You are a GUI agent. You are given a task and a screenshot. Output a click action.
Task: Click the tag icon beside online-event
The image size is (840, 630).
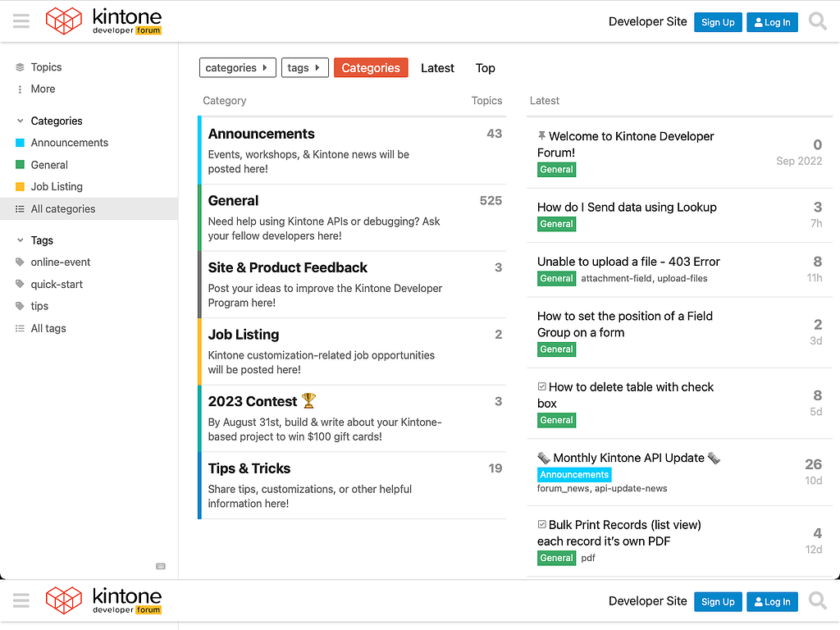coord(21,262)
